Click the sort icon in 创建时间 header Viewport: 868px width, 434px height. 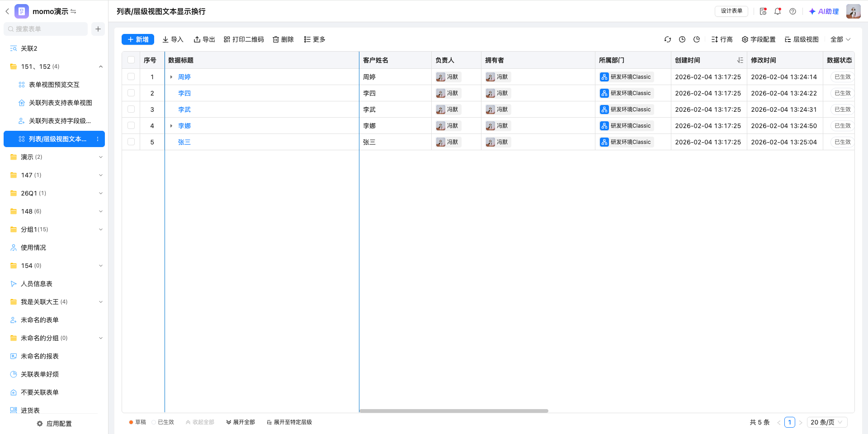740,60
